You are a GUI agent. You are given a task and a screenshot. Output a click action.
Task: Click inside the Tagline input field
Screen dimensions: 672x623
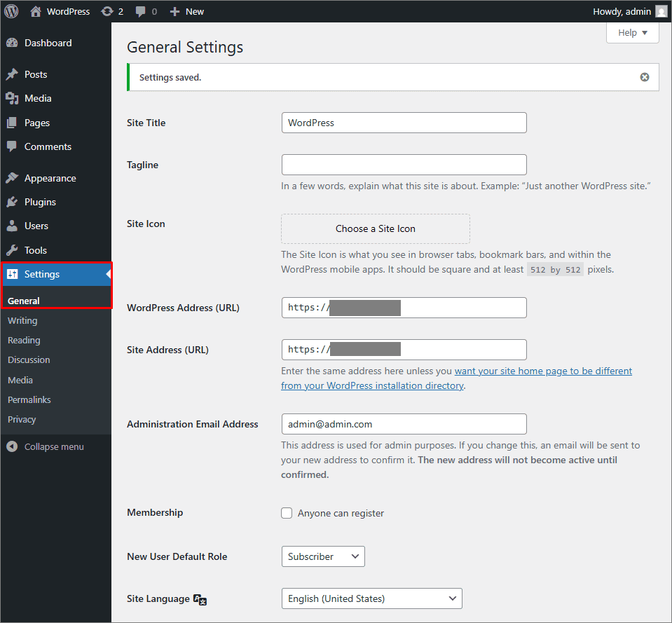click(404, 165)
